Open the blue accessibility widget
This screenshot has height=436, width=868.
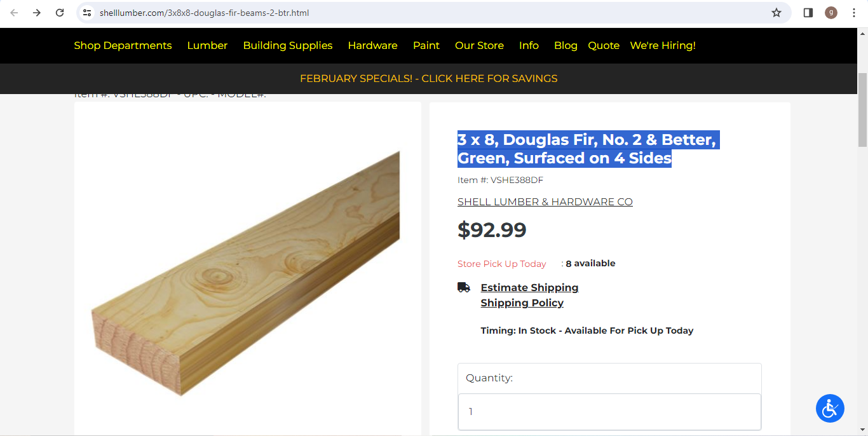[x=830, y=408]
